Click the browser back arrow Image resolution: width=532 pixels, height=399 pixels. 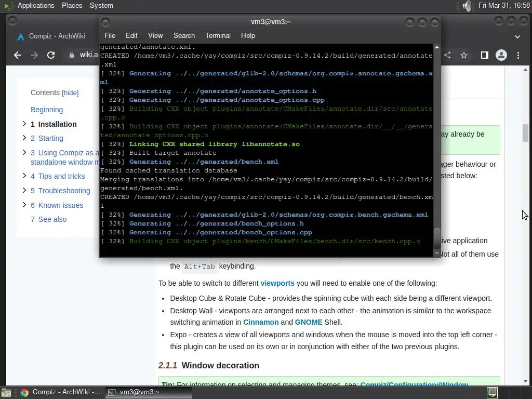pos(18,55)
